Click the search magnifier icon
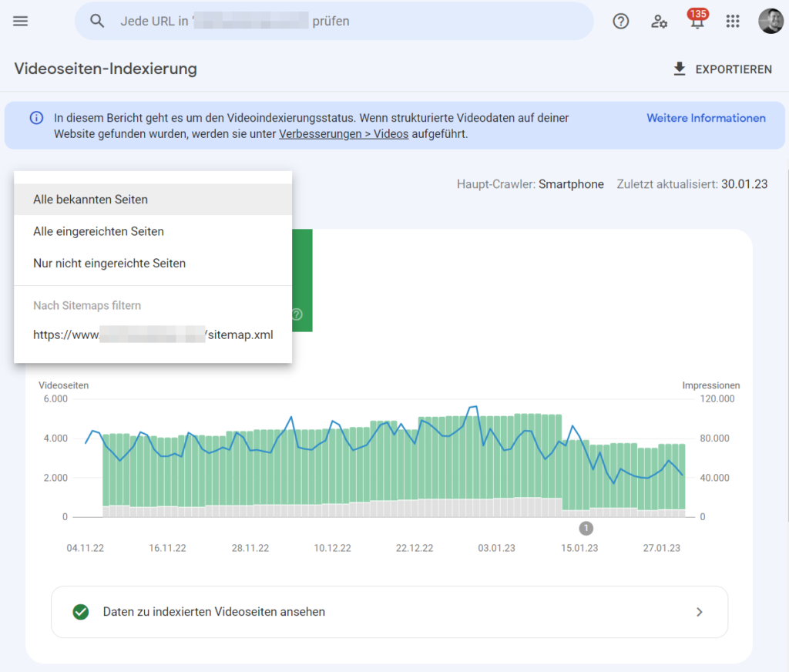This screenshot has width=789, height=672. [97, 21]
